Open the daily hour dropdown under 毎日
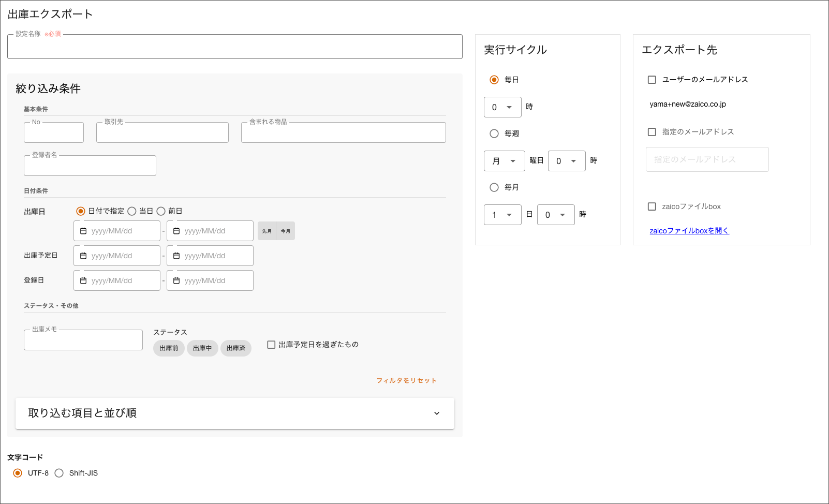Image resolution: width=829 pixels, height=504 pixels. 502,107
